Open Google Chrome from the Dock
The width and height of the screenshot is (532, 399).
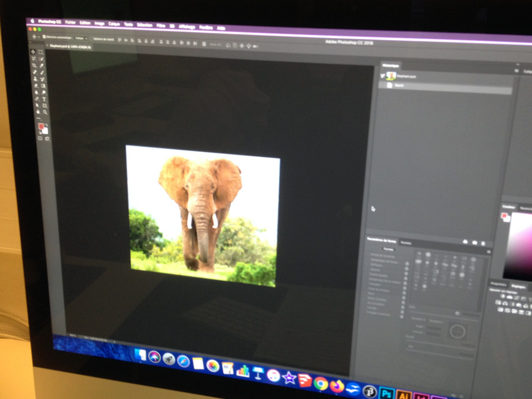click(320, 383)
